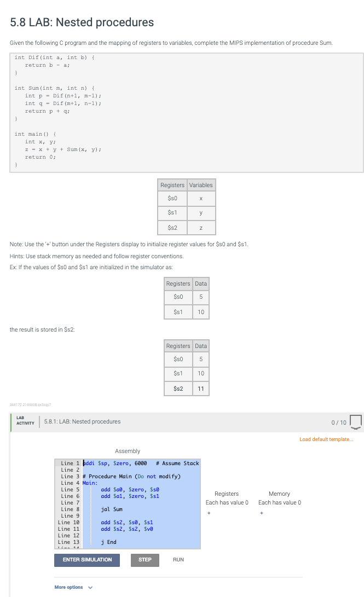This screenshot has height=597, width=364.
Task: Click the value 11 in result table
Action: pyautogui.click(x=201, y=389)
